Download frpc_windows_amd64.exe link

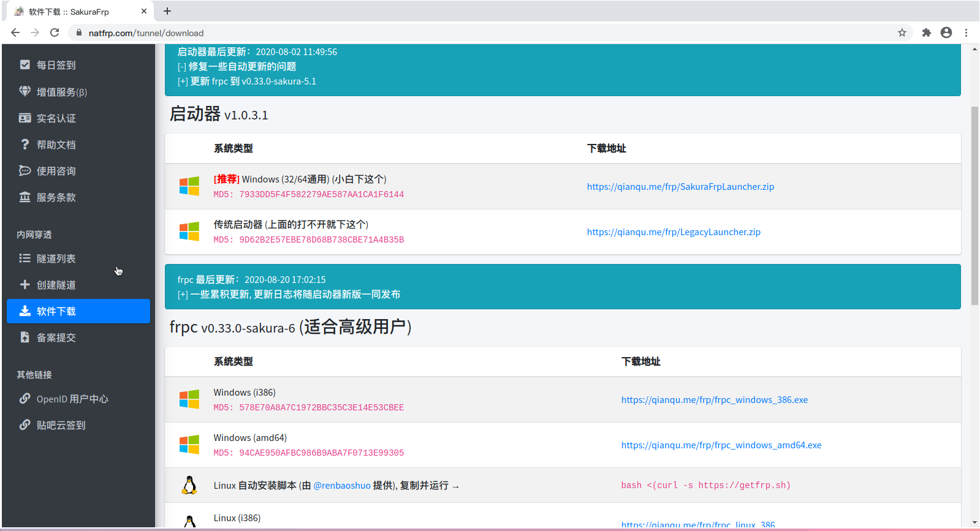click(721, 445)
